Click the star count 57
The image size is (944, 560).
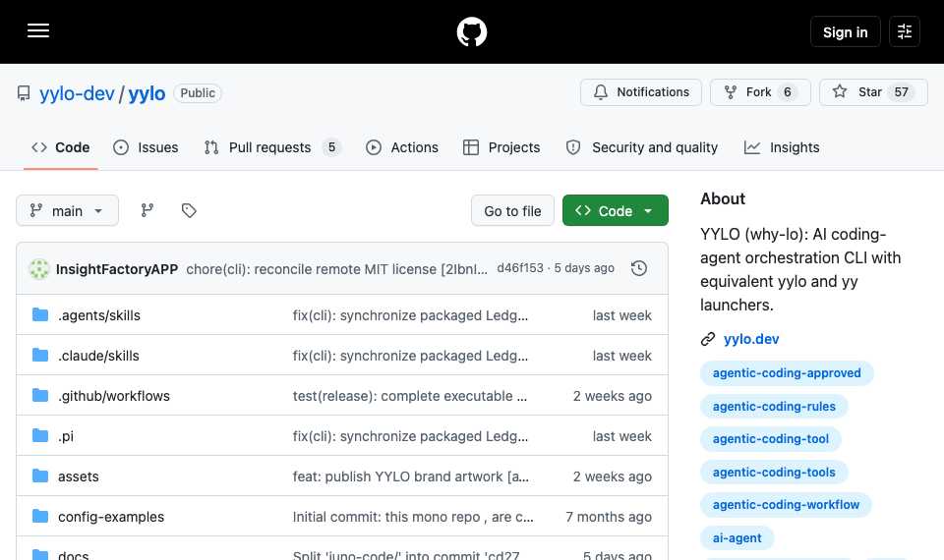click(901, 92)
